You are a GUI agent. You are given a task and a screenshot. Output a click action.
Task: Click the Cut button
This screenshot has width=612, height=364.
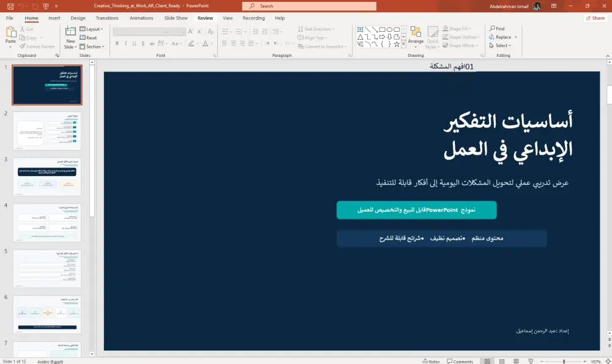(x=26, y=29)
